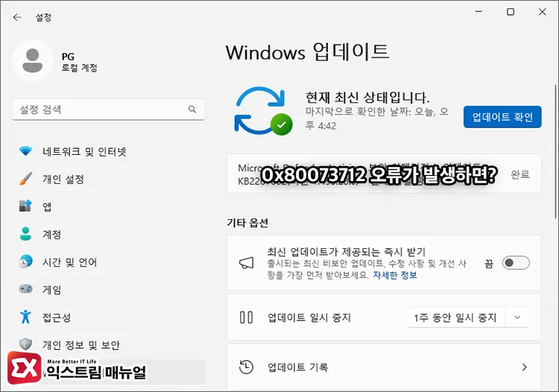Click chevron on 업데이트 기록 row
Viewport: 559px width, 392px height.
click(x=524, y=367)
